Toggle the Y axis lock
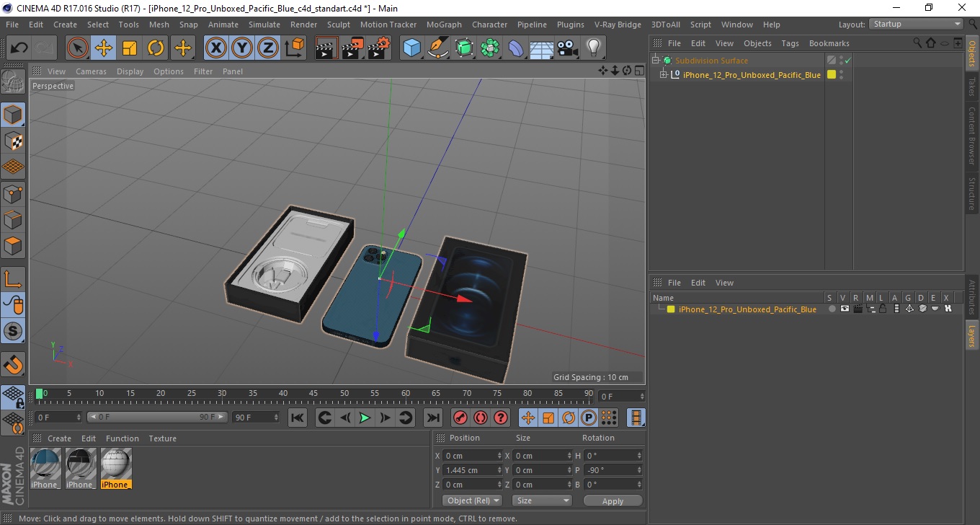Viewport: 980px width, 525px height. coord(242,48)
